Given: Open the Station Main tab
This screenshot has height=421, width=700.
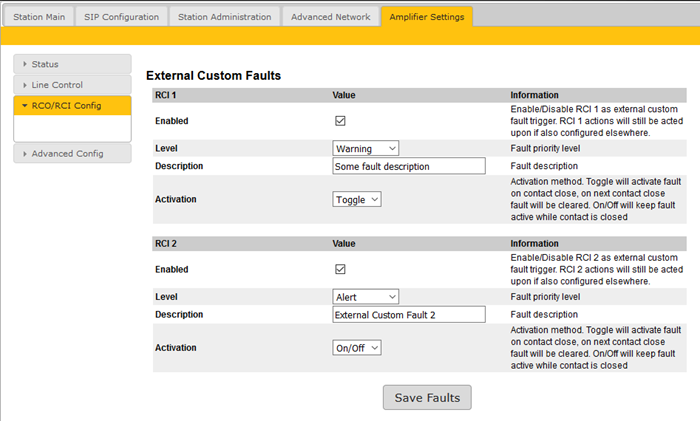Looking at the screenshot, I should (38, 17).
